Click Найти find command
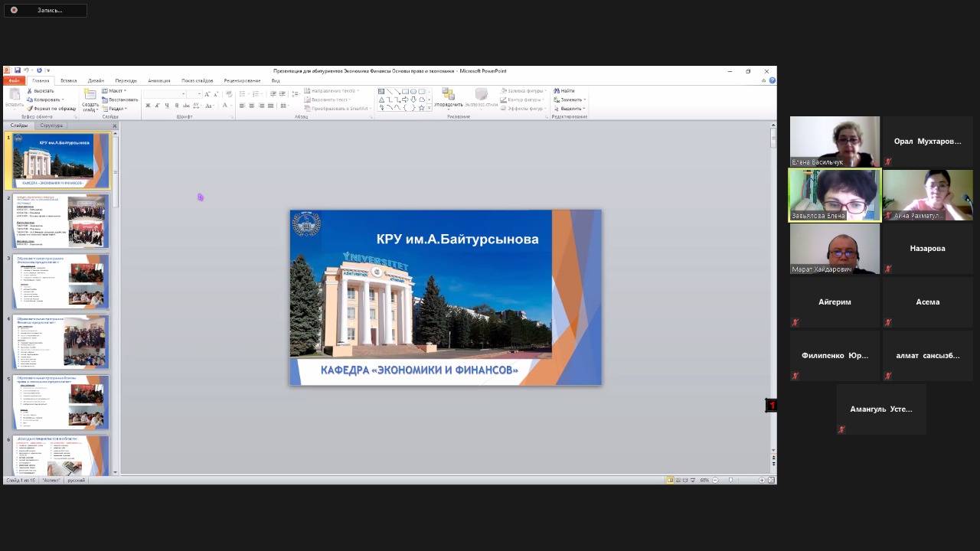 (x=564, y=90)
